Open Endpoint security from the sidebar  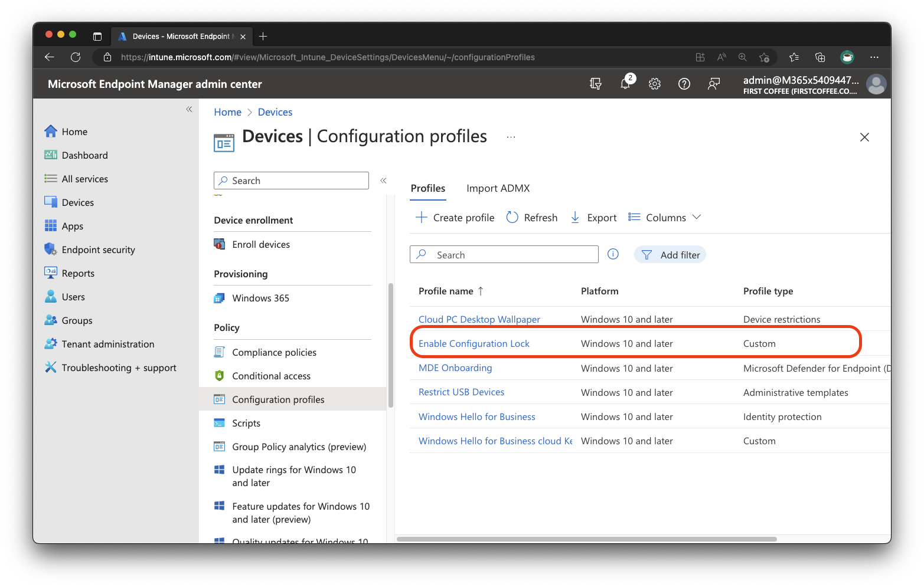pyautogui.click(x=97, y=249)
